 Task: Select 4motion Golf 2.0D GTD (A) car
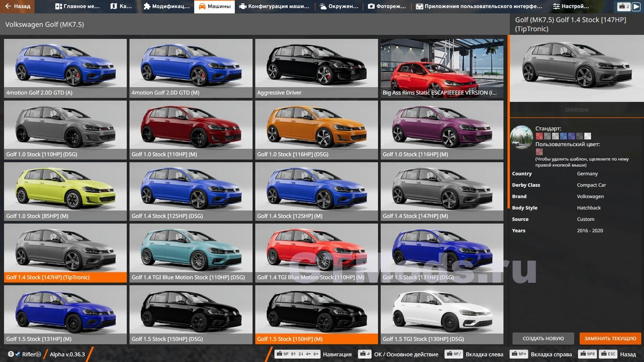point(66,68)
